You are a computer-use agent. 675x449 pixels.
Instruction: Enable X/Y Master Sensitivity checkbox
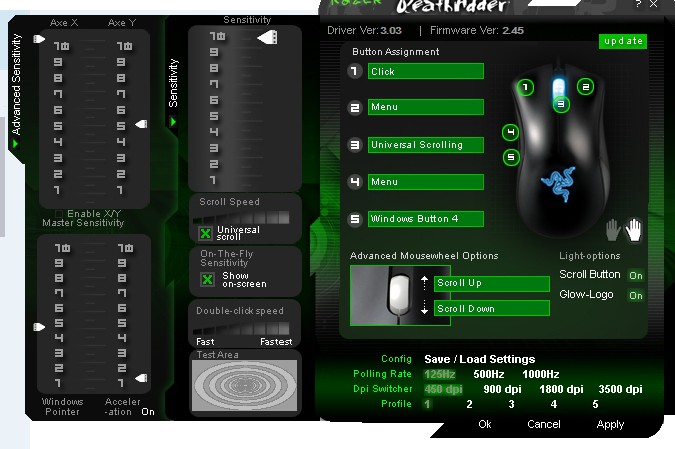coord(59,214)
